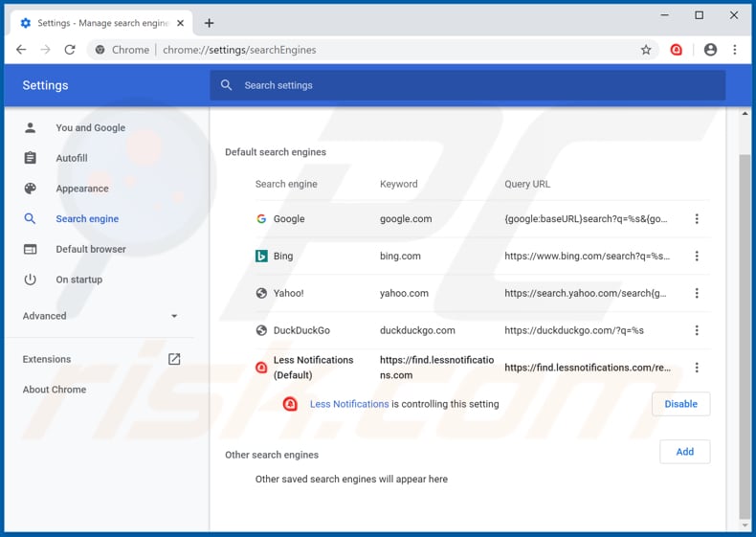The width and height of the screenshot is (756, 537).
Task: Close the Settings tab
Action: pos(180,23)
